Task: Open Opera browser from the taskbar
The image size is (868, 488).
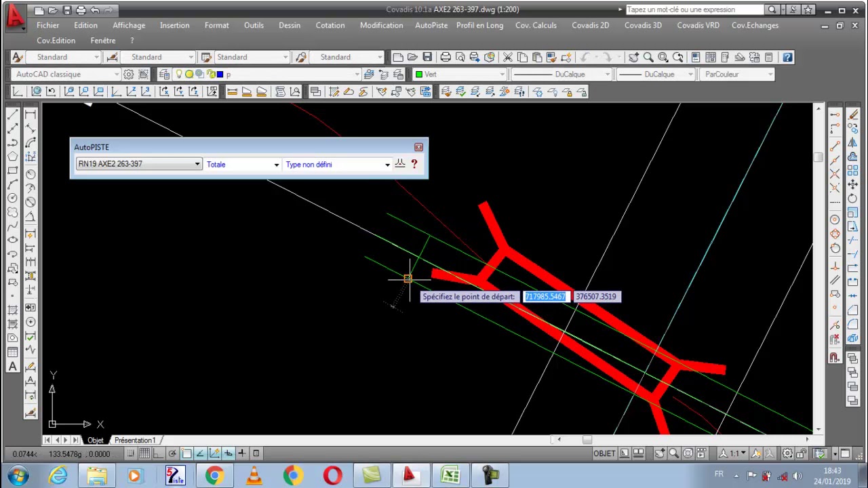Action: point(332,475)
